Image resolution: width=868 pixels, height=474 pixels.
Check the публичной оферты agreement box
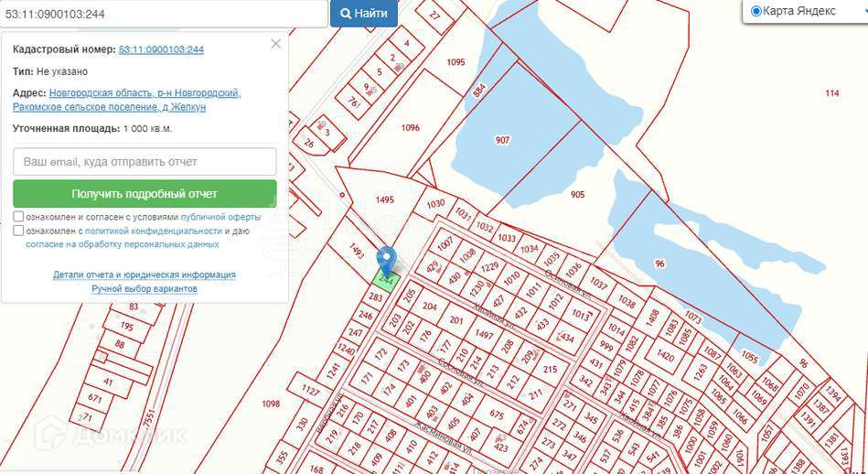click(x=18, y=217)
